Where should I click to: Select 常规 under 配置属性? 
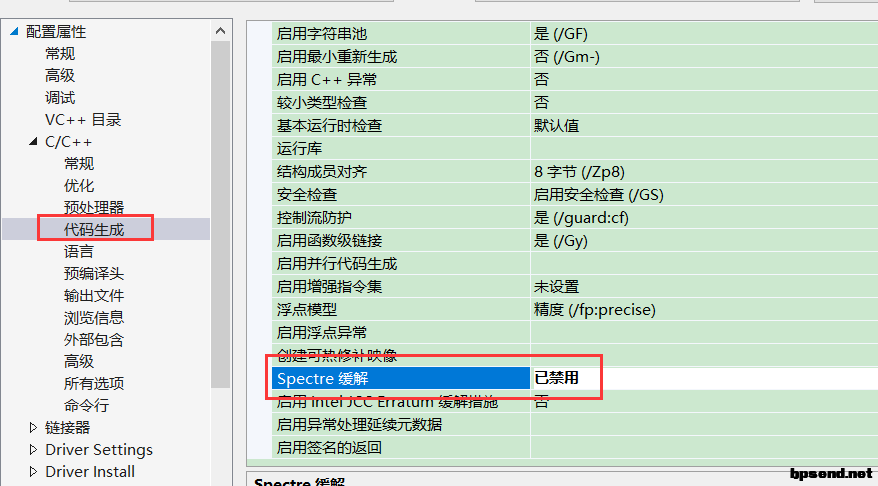60,54
